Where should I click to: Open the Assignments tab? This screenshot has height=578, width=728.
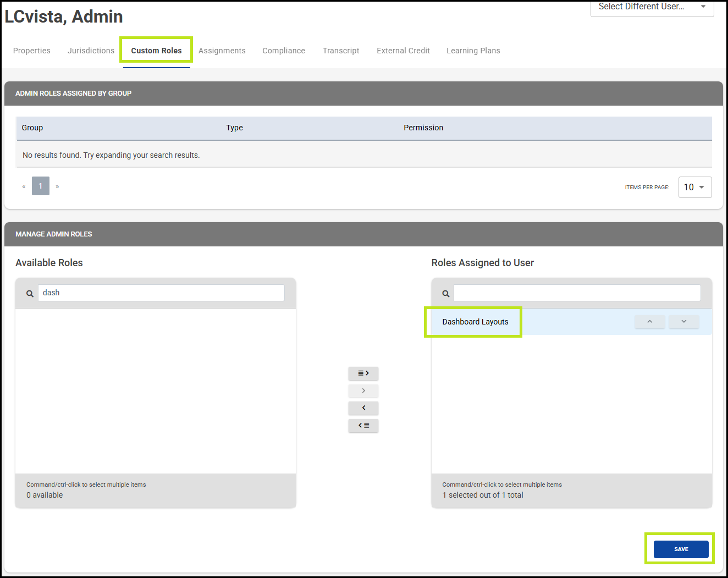click(222, 51)
